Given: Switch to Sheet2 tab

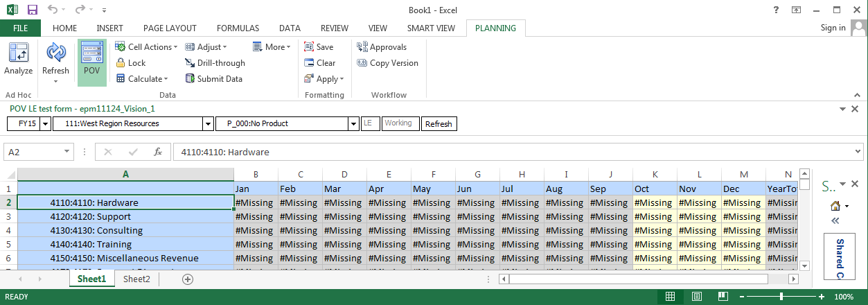Looking at the screenshot, I should [136, 279].
